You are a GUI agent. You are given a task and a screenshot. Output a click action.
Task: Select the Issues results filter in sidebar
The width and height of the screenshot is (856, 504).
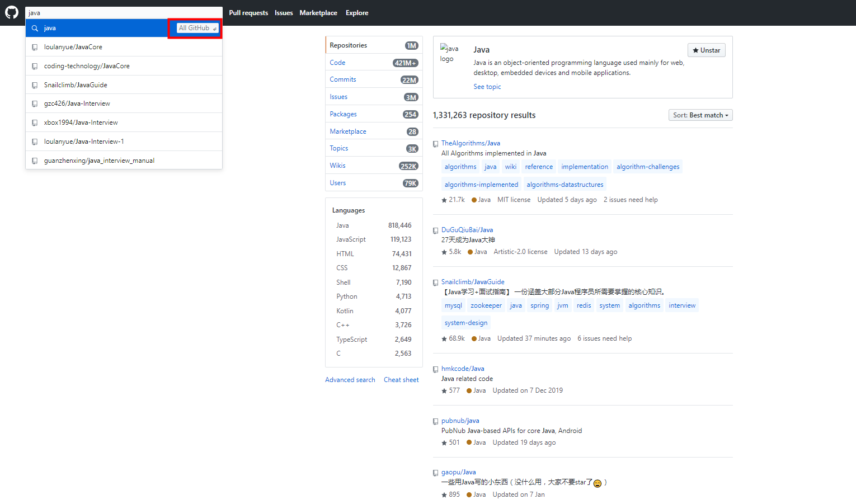tap(374, 97)
